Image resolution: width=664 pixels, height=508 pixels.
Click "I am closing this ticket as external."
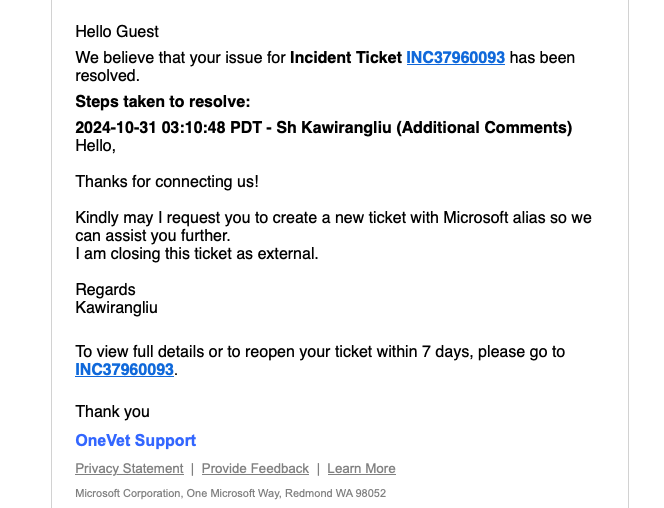pyautogui.click(x=196, y=254)
